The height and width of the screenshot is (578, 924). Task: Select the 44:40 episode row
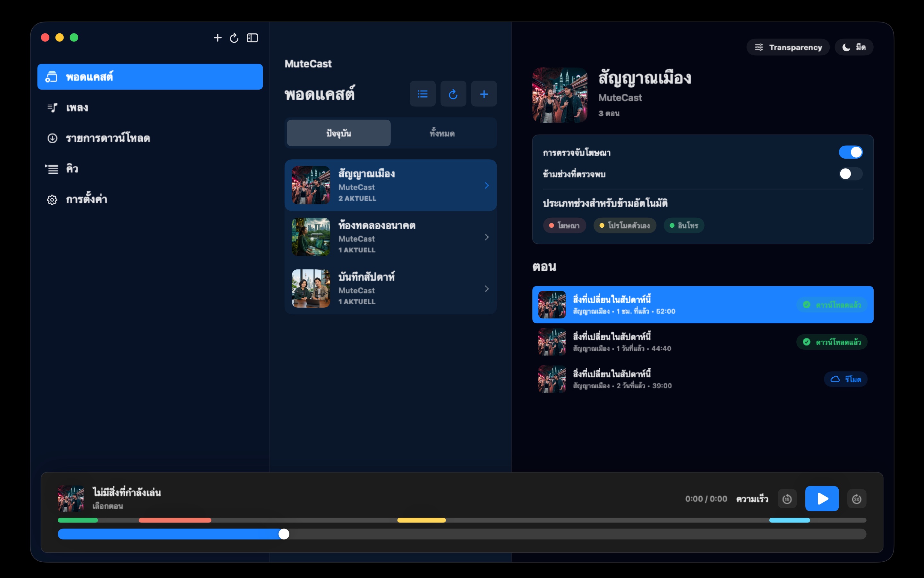(703, 342)
